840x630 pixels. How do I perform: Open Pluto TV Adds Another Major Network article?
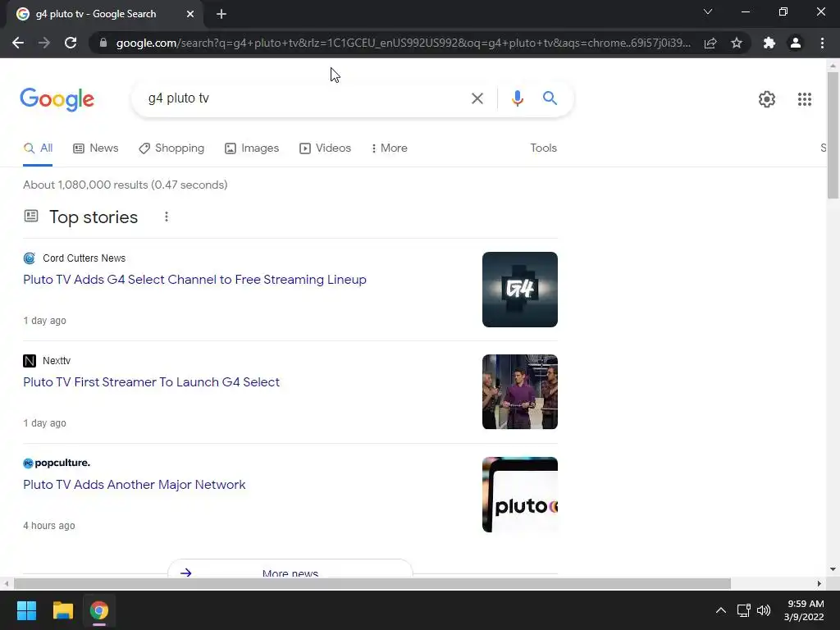(x=134, y=484)
